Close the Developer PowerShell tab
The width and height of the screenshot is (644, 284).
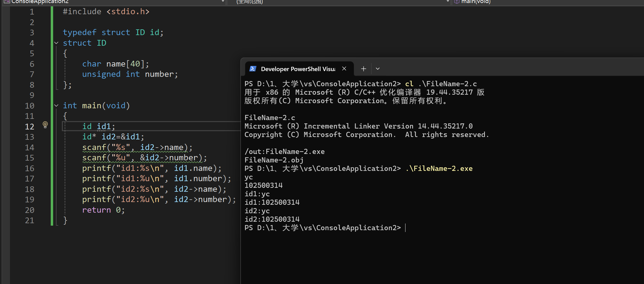(344, 69)
